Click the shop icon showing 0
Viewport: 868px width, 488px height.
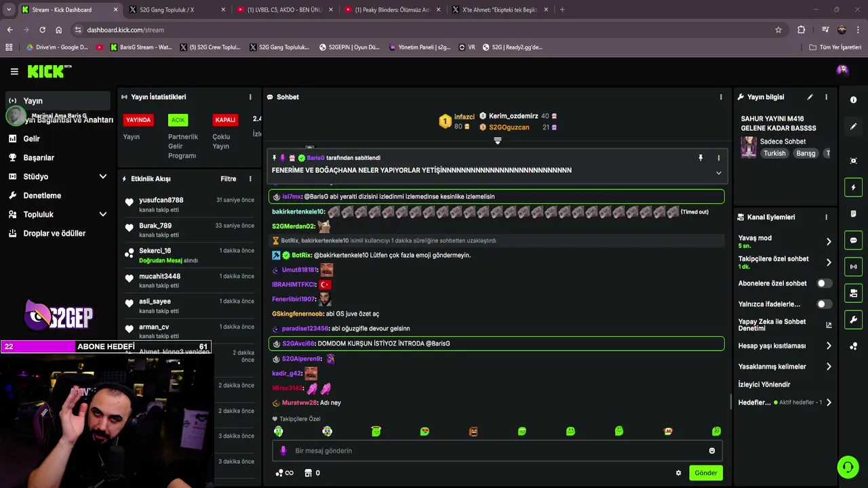coord(312,473)
